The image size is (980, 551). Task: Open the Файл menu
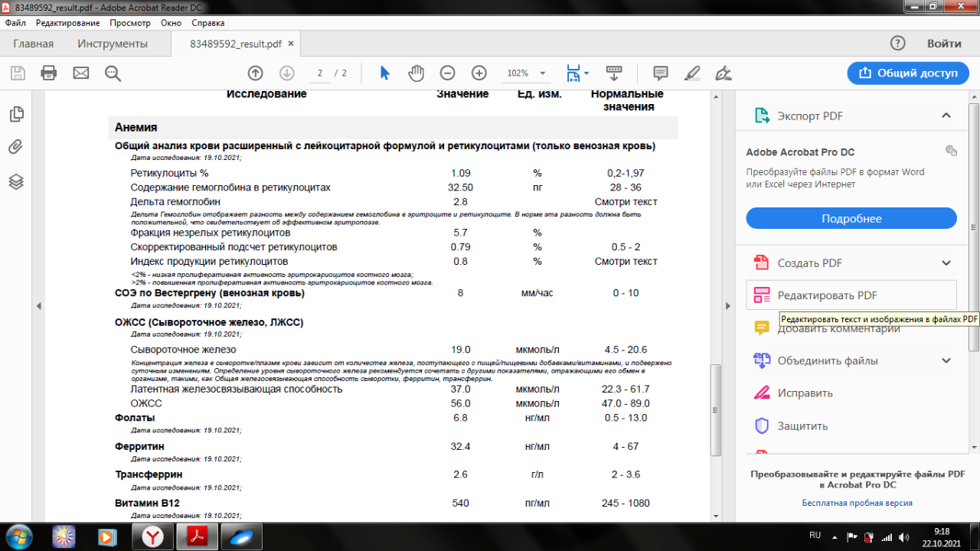coord(15,23)
